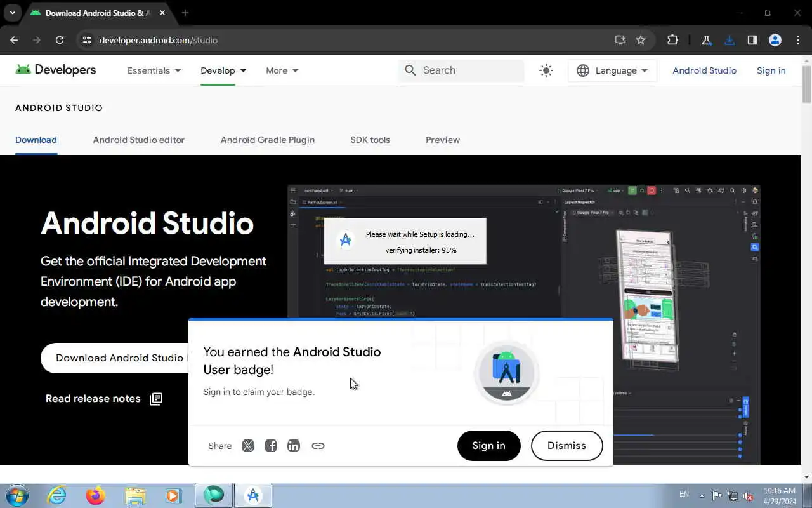
Task: Open the Chrome three-dot menu
Action: [798, 40]
